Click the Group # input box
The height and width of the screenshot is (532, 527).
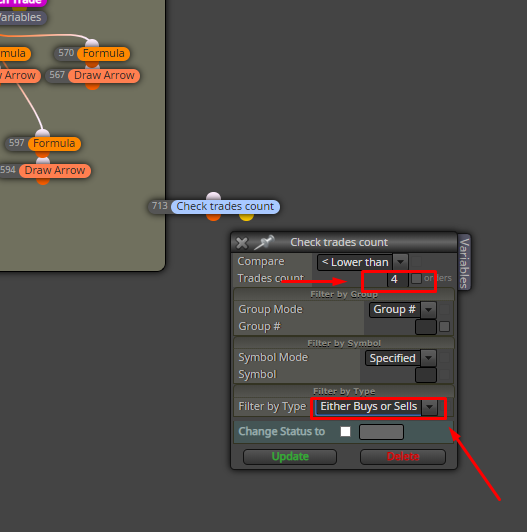426,327
